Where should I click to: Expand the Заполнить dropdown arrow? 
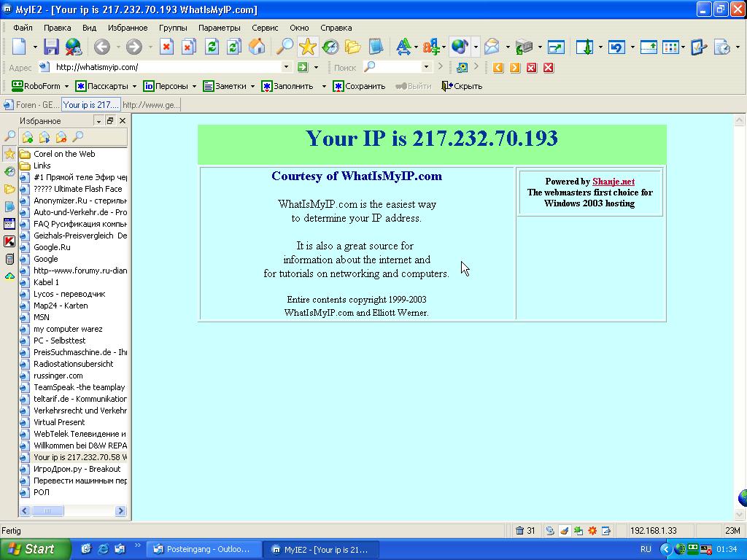[324, 86]
